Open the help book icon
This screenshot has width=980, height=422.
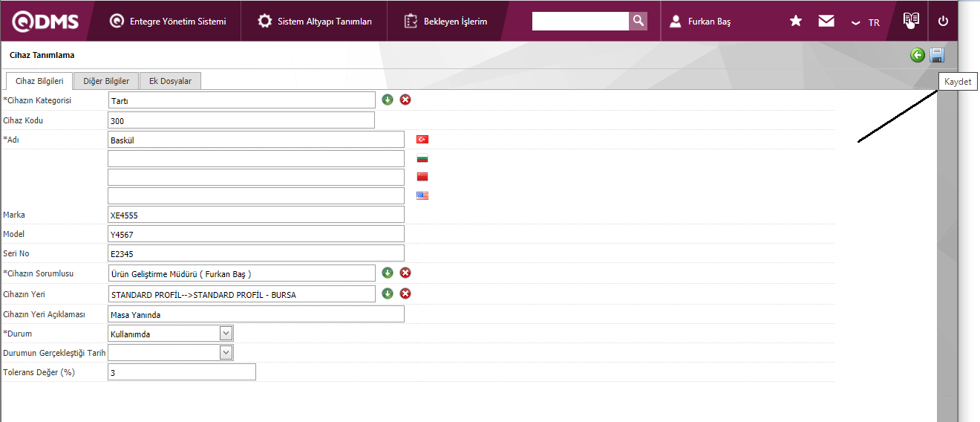tap(911, 20)
